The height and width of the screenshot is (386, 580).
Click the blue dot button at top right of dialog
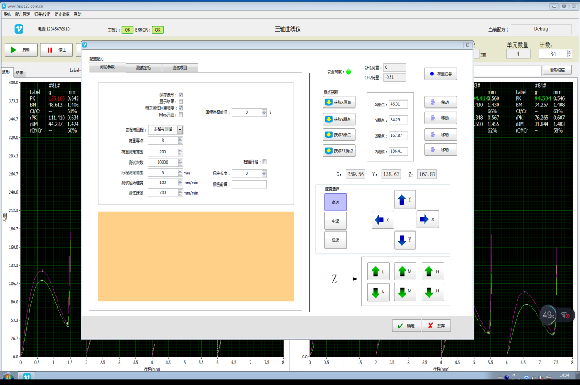(440, 74)
